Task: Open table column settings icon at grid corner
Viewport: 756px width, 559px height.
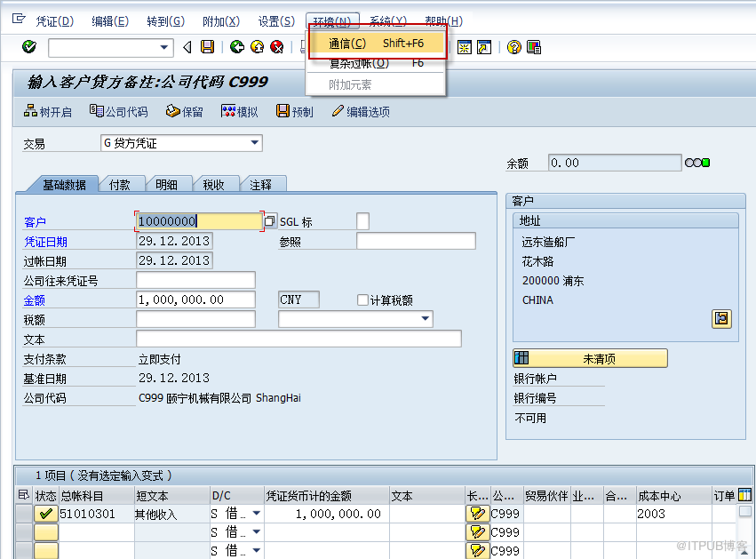Action: 744,495
